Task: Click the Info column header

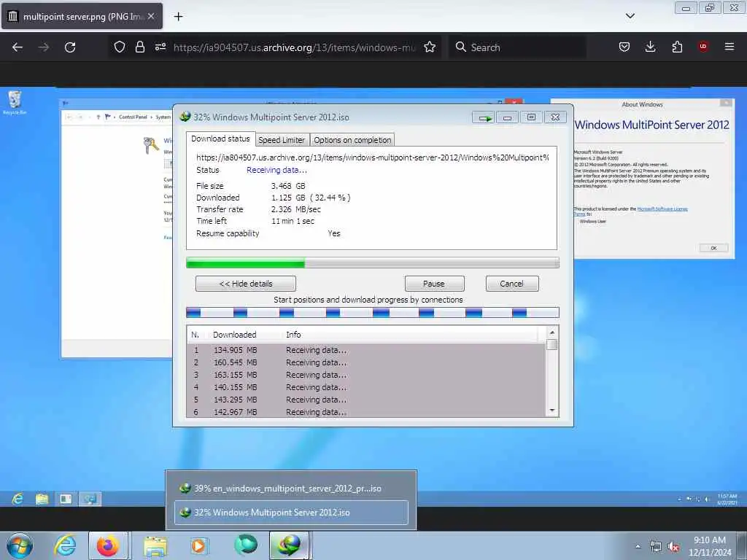Action: click(x=293, y=335)
